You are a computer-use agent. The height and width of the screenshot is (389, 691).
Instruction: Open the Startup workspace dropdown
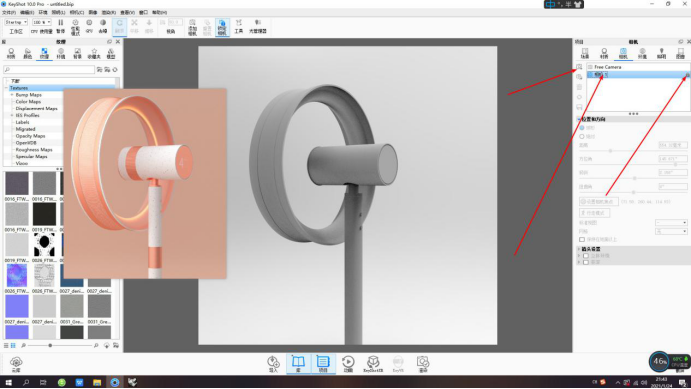point(16,22)
